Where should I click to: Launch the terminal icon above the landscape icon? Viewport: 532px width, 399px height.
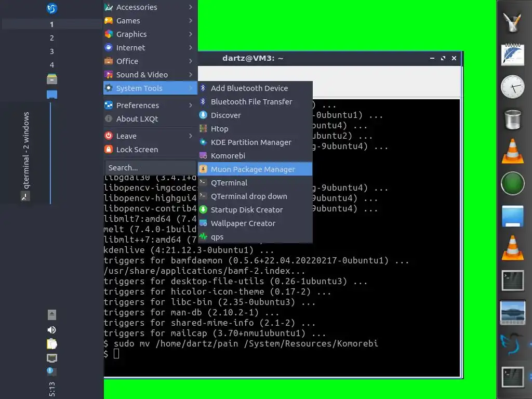513,280
